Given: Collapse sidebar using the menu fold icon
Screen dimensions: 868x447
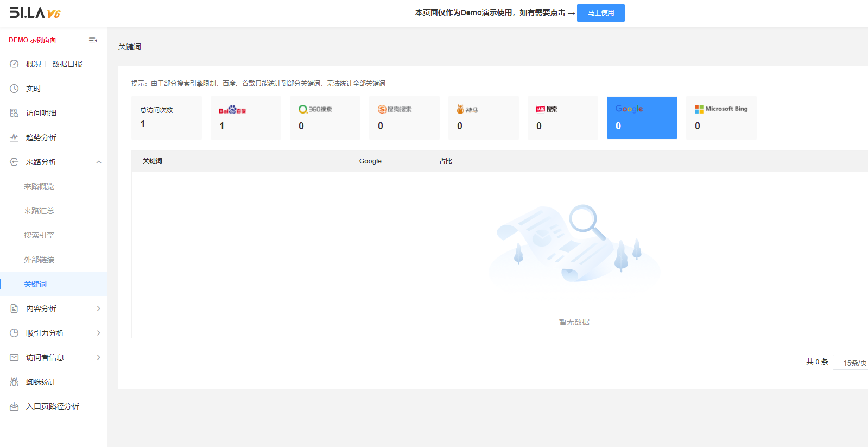Looking at the screenshot, I should [93, 40].
